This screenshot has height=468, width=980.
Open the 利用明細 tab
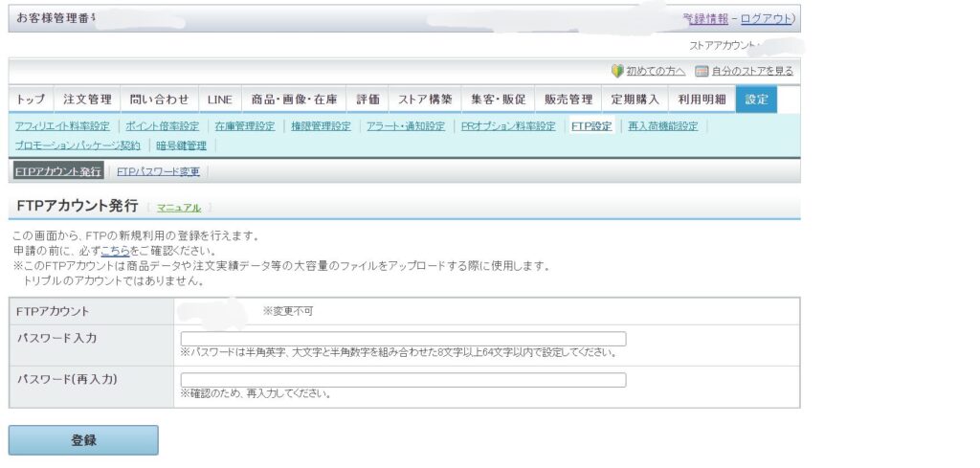(702, 100)
